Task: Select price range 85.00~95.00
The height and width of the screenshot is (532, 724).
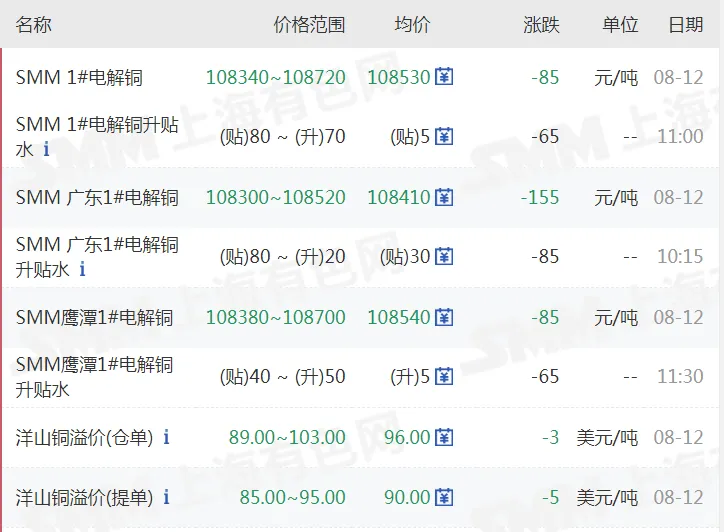Action: (x=292, y=497)
